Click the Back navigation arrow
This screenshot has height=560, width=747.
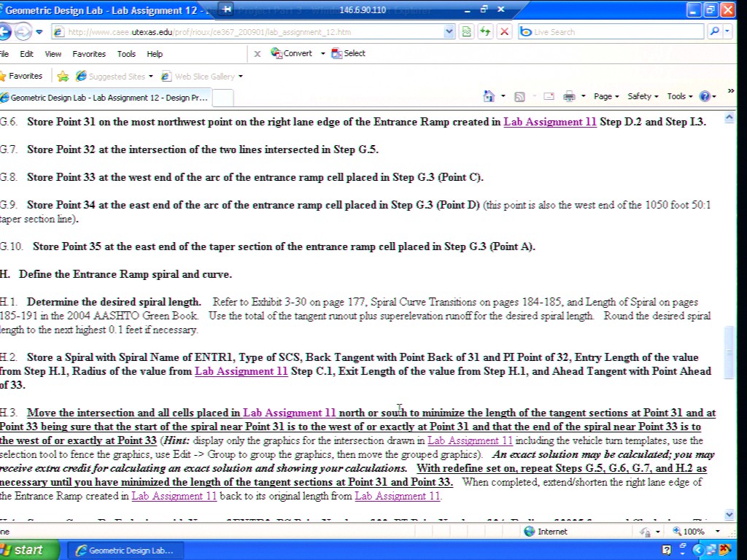pos(4,32)
